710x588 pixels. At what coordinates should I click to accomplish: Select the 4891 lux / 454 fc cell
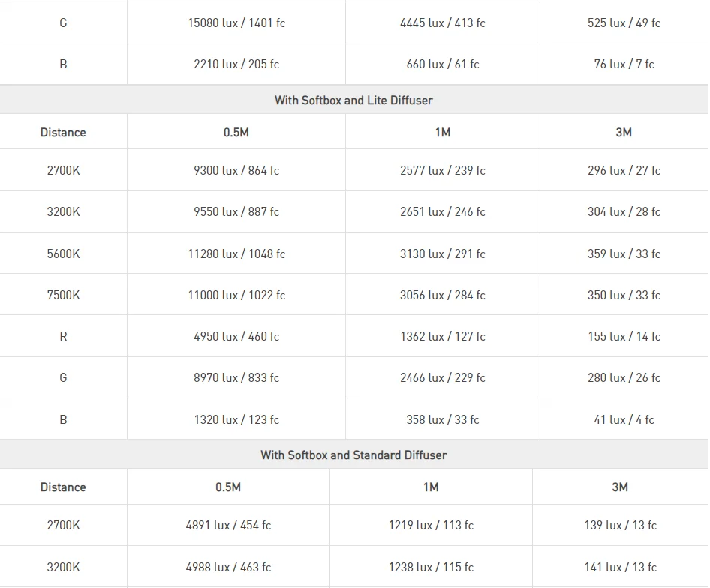pyautogui.click(x=228, y=525)
